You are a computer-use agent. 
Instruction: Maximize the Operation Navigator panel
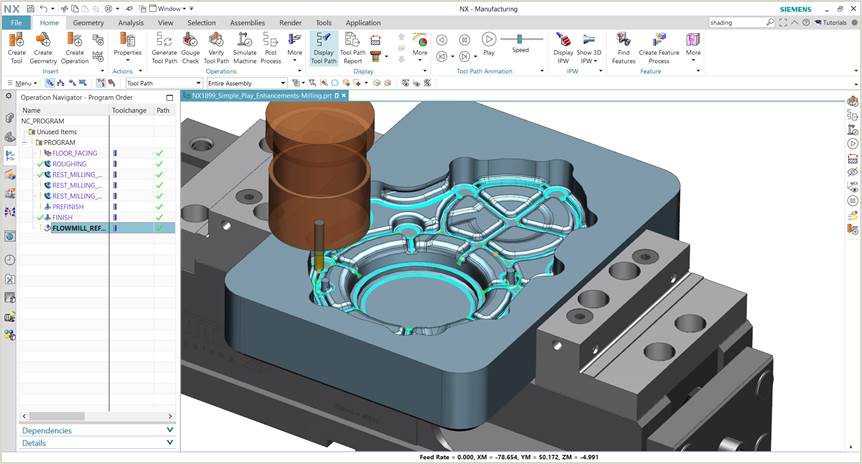click(x=170, y=97)
